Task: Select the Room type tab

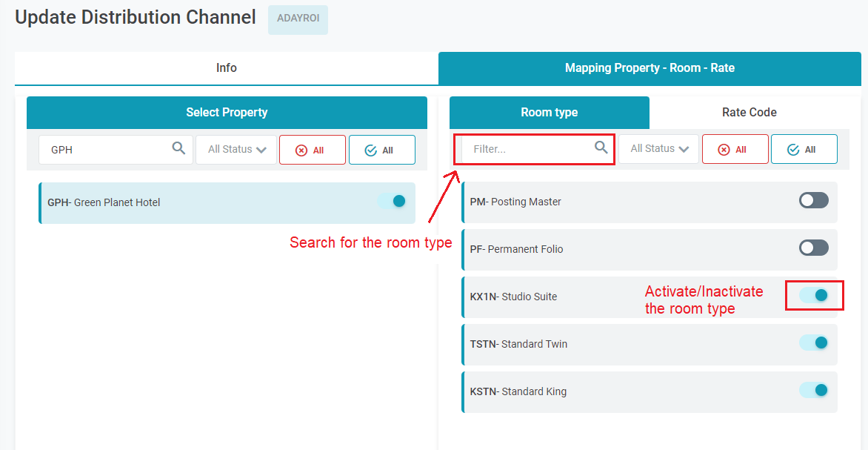Action: [549, 113]
